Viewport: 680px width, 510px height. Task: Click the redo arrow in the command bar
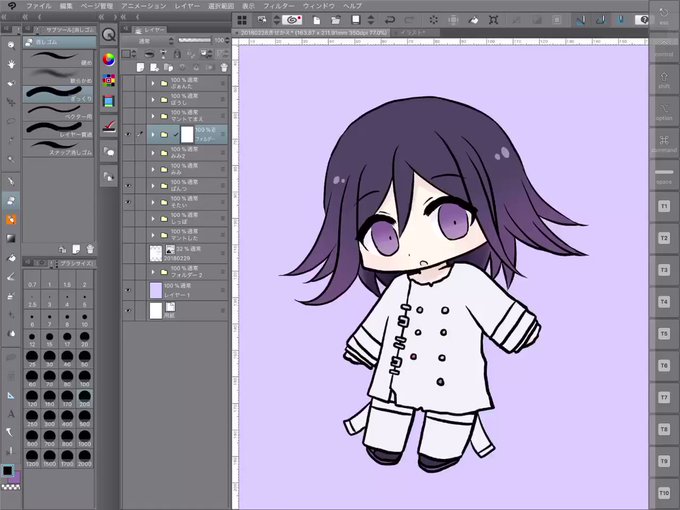409,20
